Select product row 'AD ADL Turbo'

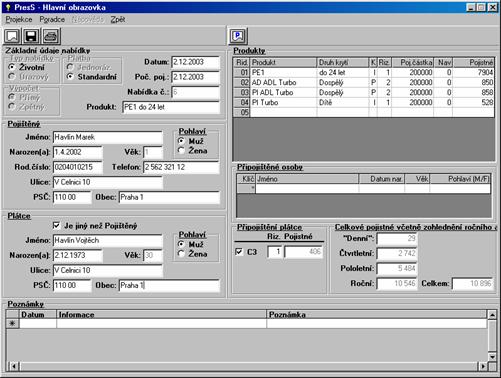364,82
